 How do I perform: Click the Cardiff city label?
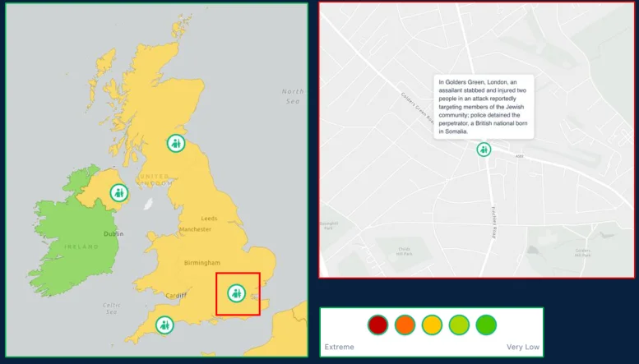(176, 296)
